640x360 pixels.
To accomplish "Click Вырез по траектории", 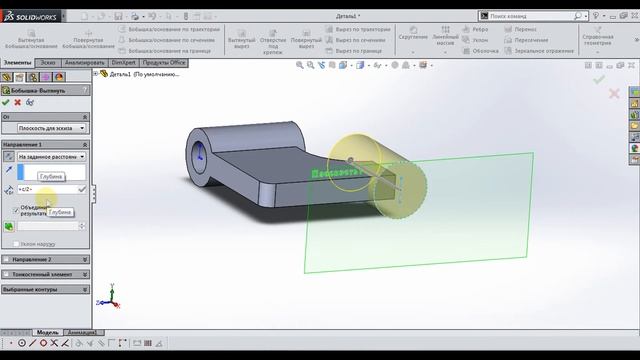I will click(358, 29).
